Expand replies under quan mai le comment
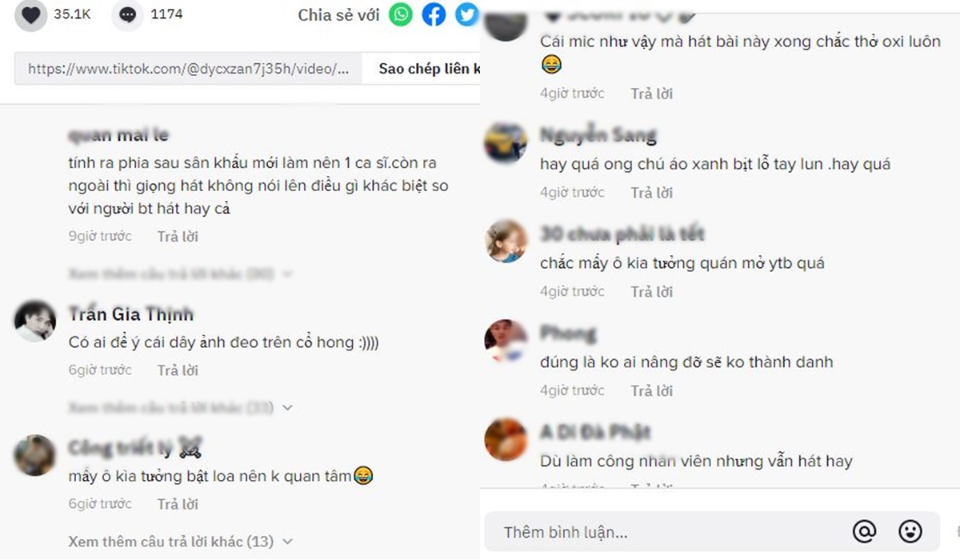Screen dimensions: 960x560 click(180, 274)
